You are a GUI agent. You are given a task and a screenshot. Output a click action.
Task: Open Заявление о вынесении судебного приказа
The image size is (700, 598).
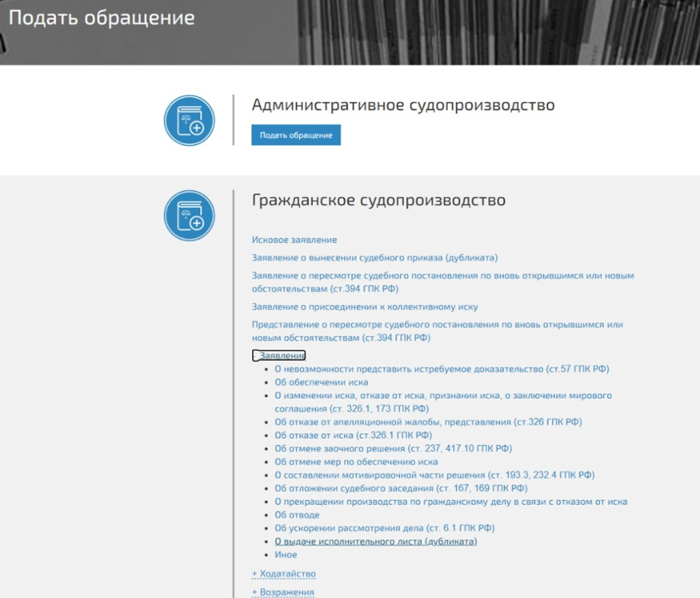pos(375,258)
